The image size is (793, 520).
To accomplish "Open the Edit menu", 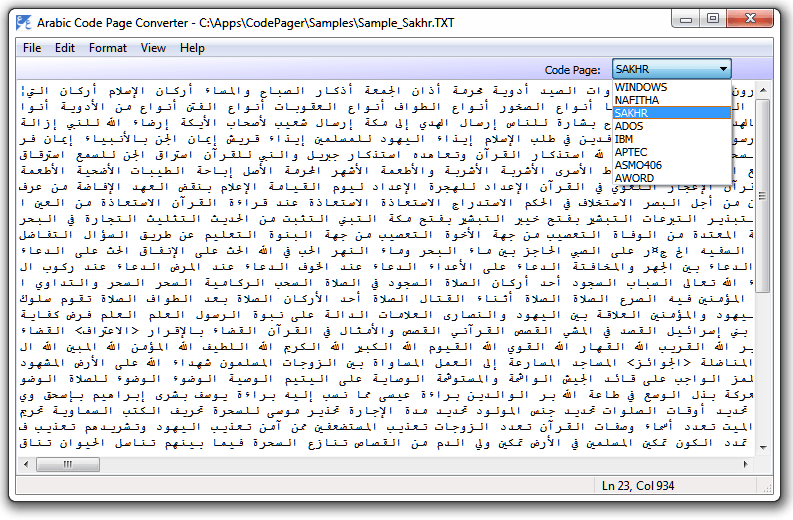I will tap(65, 48).
